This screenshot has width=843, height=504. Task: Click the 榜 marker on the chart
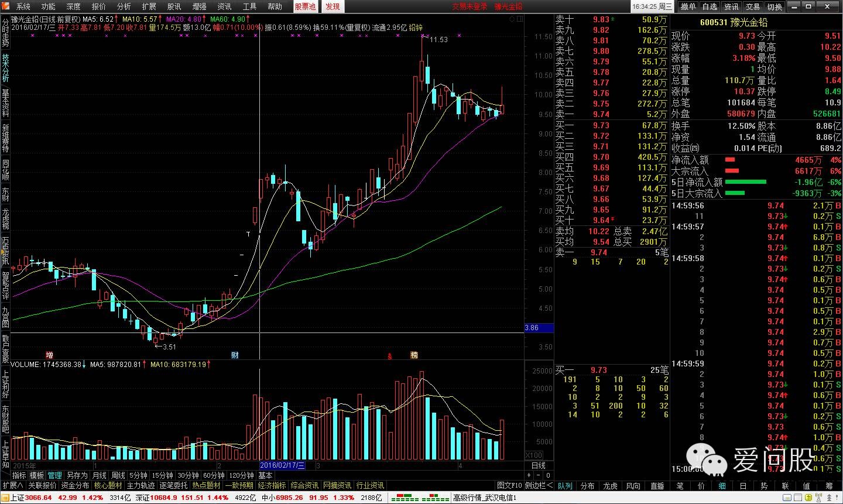(414, 355)
